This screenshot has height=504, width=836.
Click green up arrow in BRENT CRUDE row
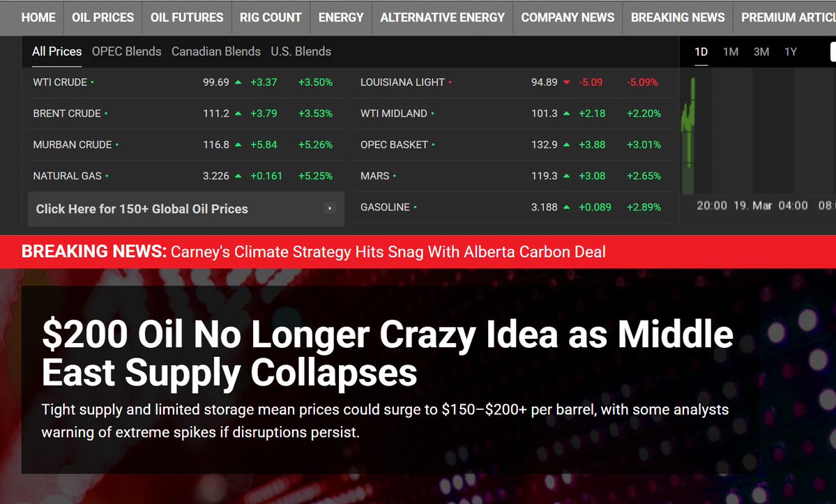[x=238, y=114]
